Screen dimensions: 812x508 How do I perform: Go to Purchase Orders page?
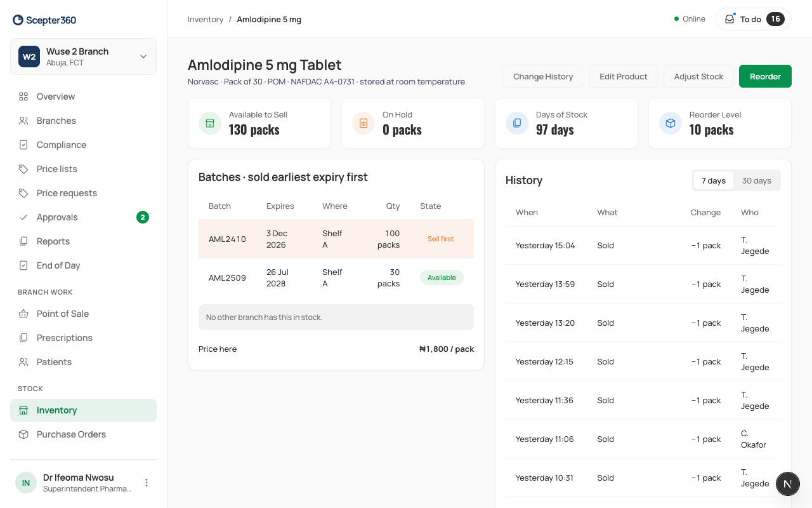point(83,434)
